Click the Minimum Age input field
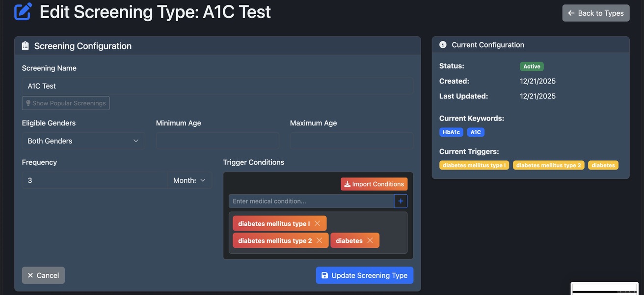Image resolution: width=644 pixels, height=295 pixels. (x=217, y=141)
